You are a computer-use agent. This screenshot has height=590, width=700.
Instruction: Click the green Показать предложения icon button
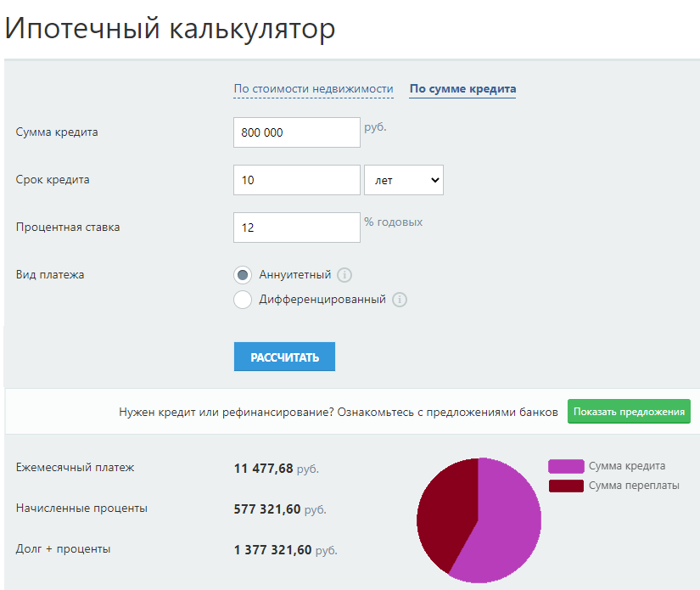(628, 411)
